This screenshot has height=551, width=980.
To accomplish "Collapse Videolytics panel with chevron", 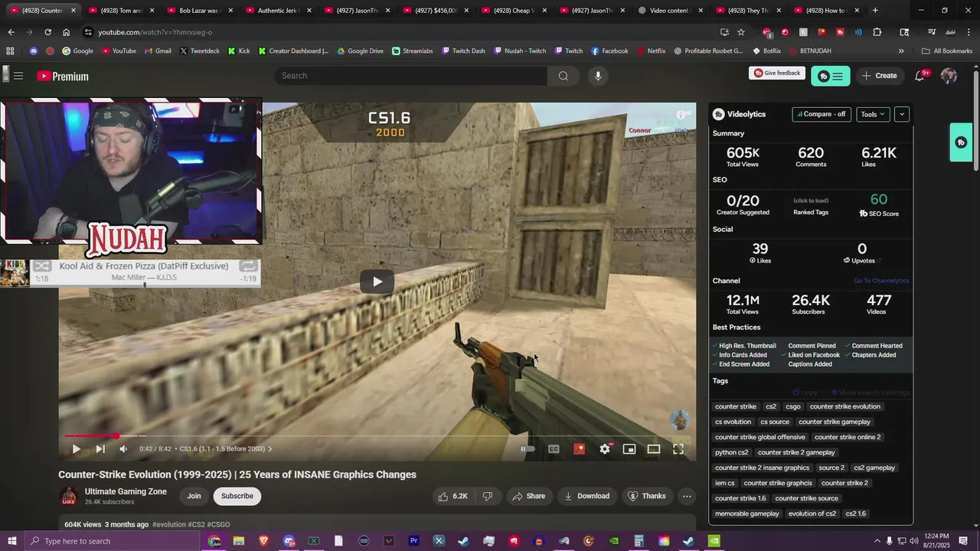I will [902, 114].
